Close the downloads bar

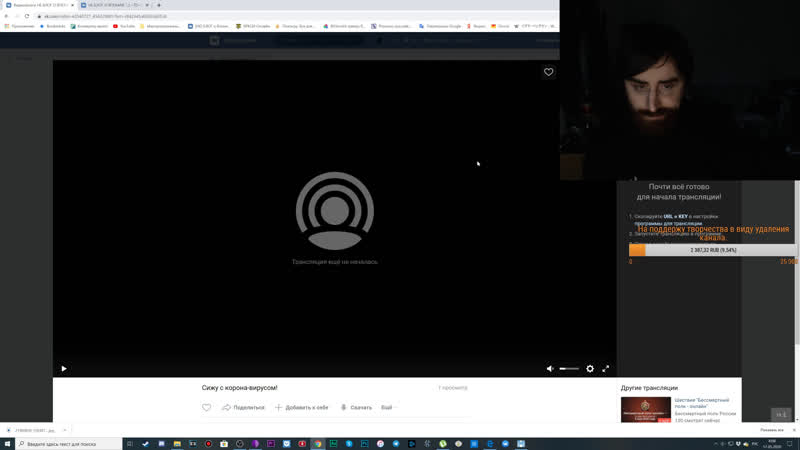point(794,430)
